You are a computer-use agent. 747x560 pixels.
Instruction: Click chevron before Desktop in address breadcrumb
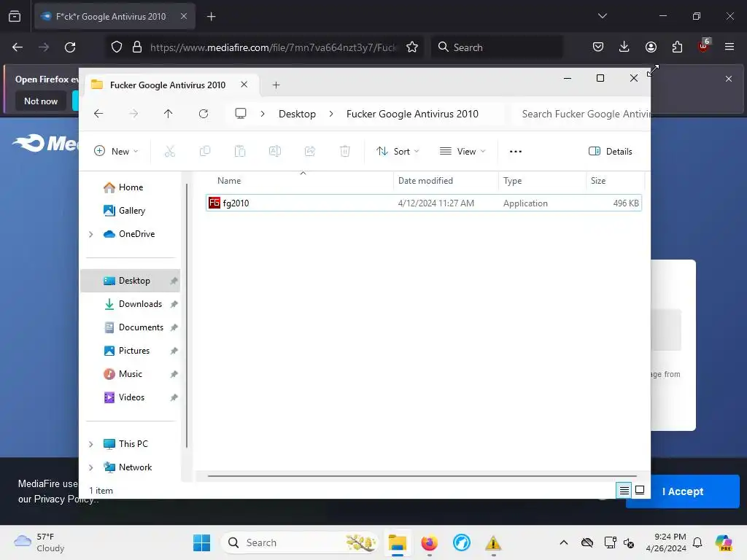click(x=263, y=114)
